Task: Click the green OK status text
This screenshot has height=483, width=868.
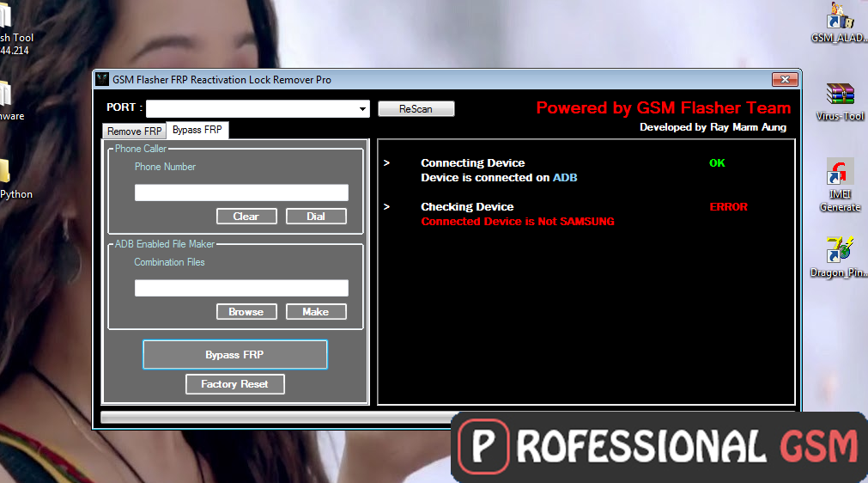Action: pos(717,162)
